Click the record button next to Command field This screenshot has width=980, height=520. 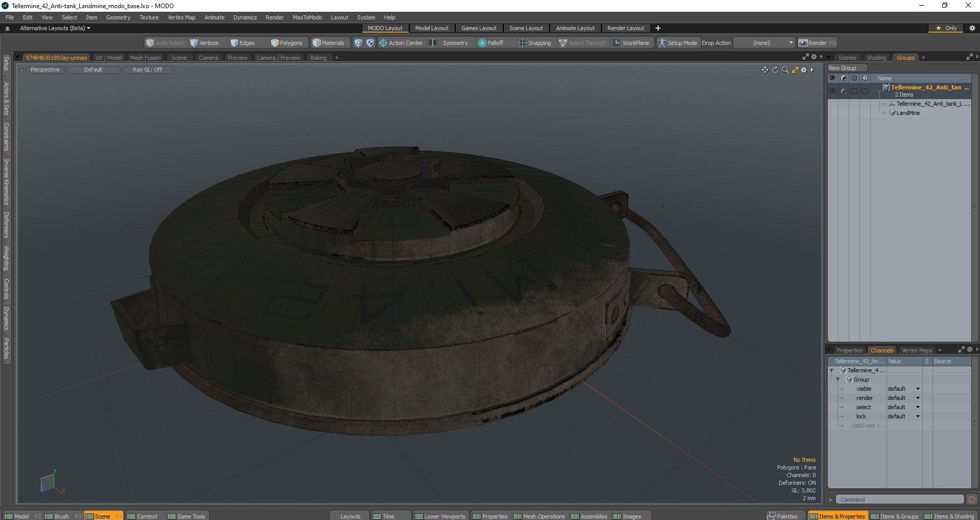[x=972, y=500]
